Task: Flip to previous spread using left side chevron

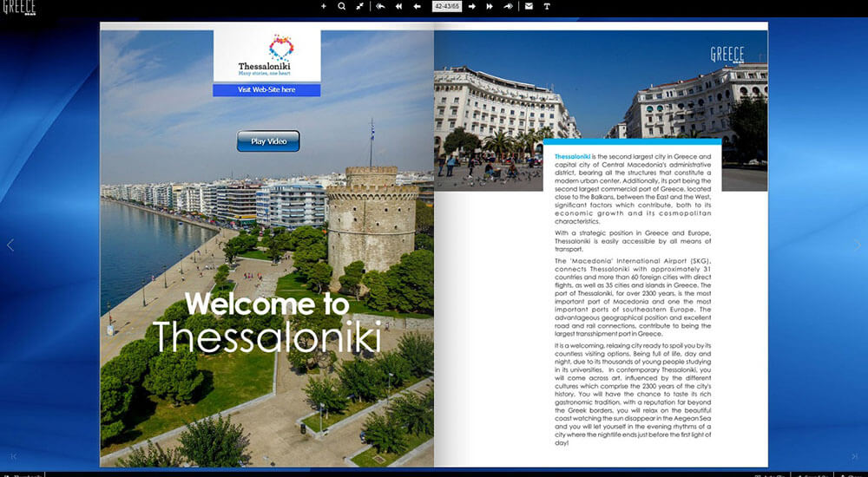Action: point(10,245)
